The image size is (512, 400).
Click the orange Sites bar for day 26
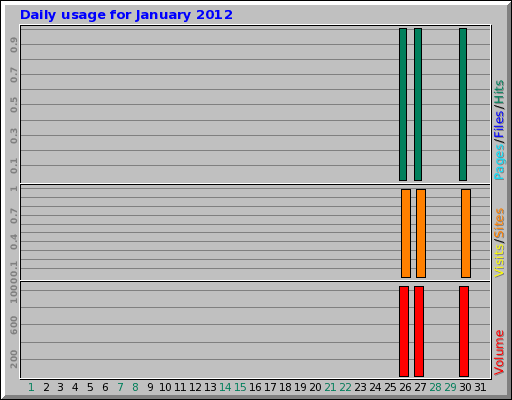click(406, 233)
